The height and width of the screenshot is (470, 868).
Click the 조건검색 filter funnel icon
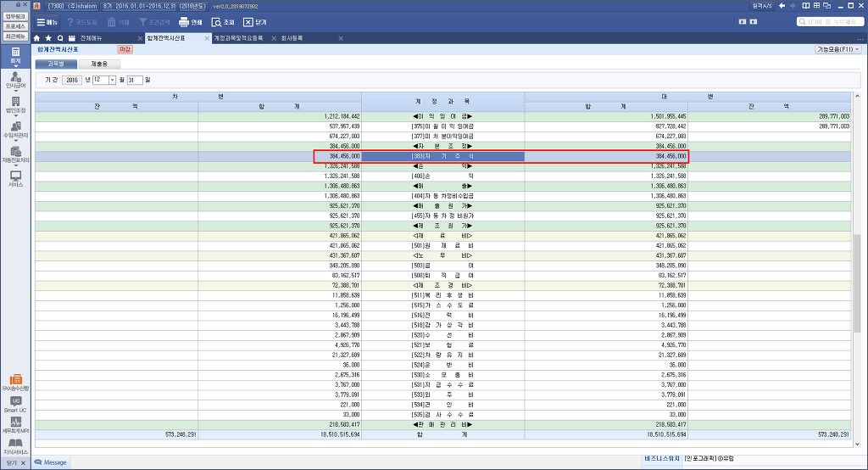point(142,22)
